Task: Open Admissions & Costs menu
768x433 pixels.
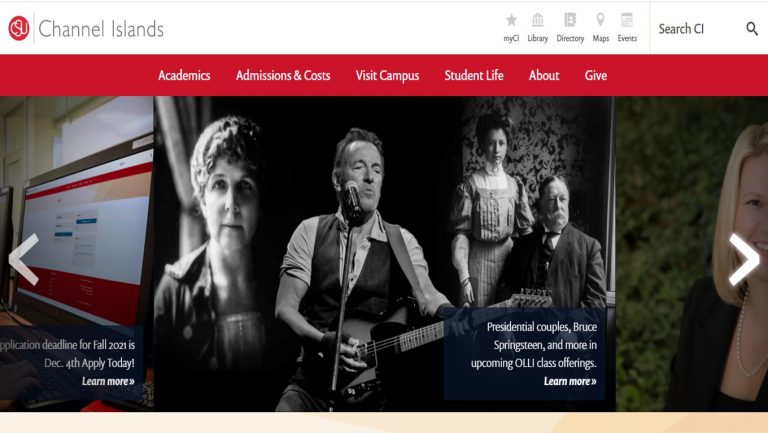Action: coord(283,75)
